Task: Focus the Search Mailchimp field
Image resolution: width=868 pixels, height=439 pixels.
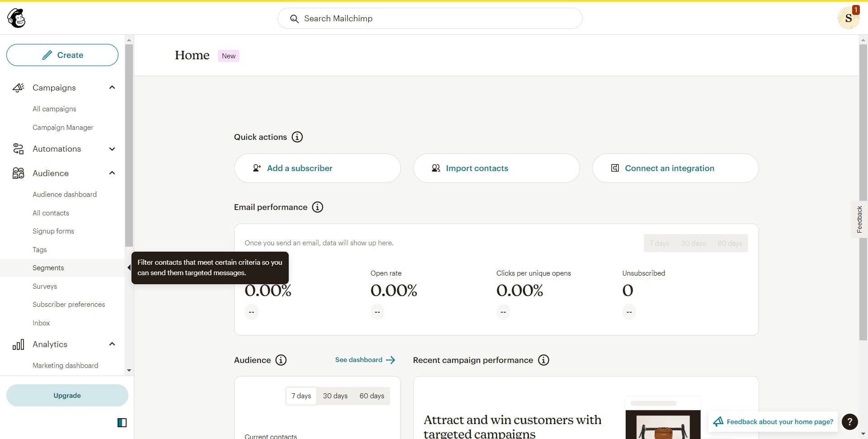Action: coord(429,19)
